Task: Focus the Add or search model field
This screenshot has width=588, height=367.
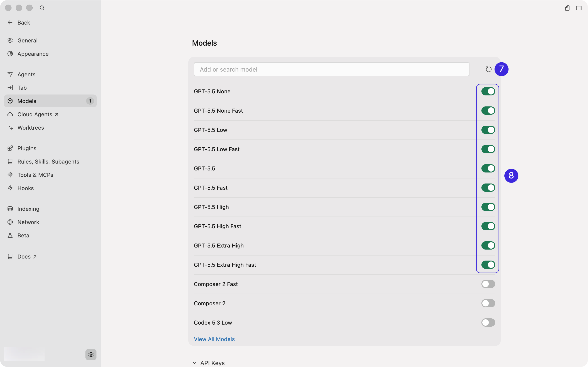Action: [x=331, y=70]
